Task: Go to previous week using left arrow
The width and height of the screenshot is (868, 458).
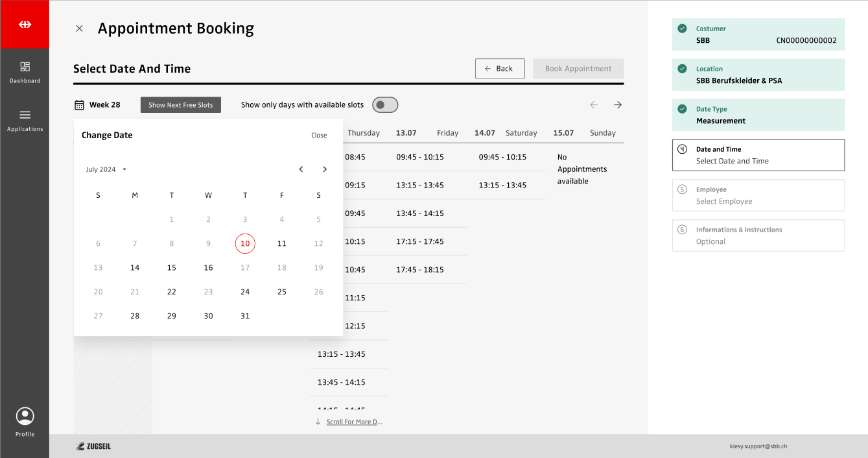Action: (x=594, y=105)
